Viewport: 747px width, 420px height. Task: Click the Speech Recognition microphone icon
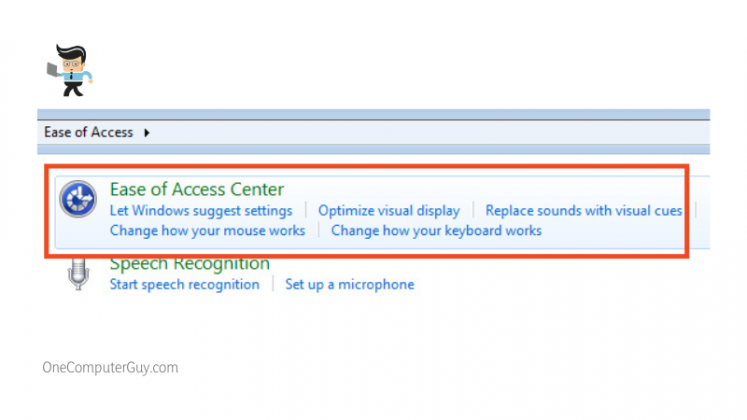point(79,273)
